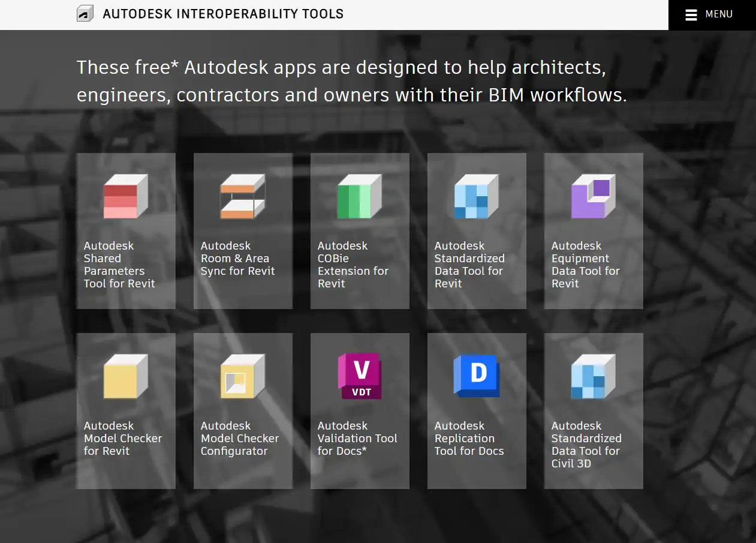The width and height of the screenshot is (756, 543).
Task: Click the hamburger icon beside MENU
Action: [x=691, y=15]
